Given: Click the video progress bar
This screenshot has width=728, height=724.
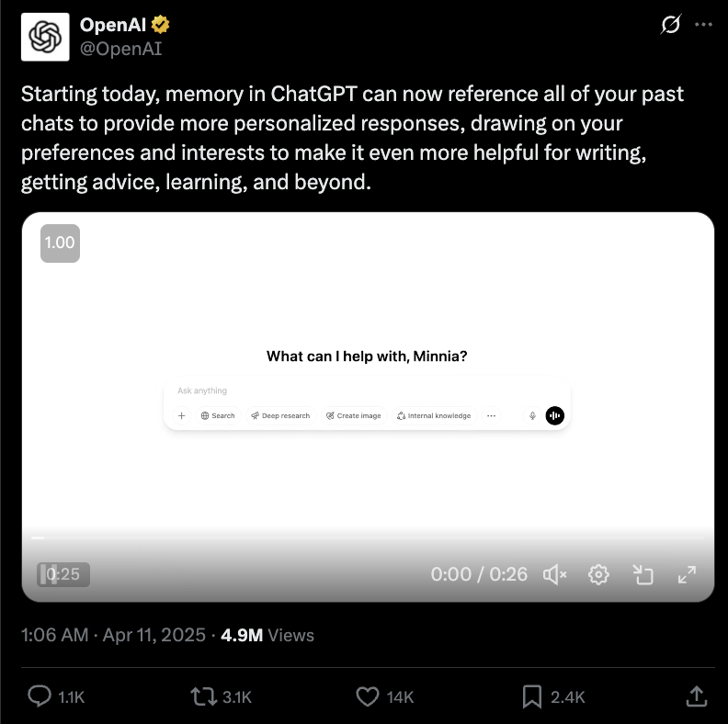Looking at the screenshot, I should [368, 537].
